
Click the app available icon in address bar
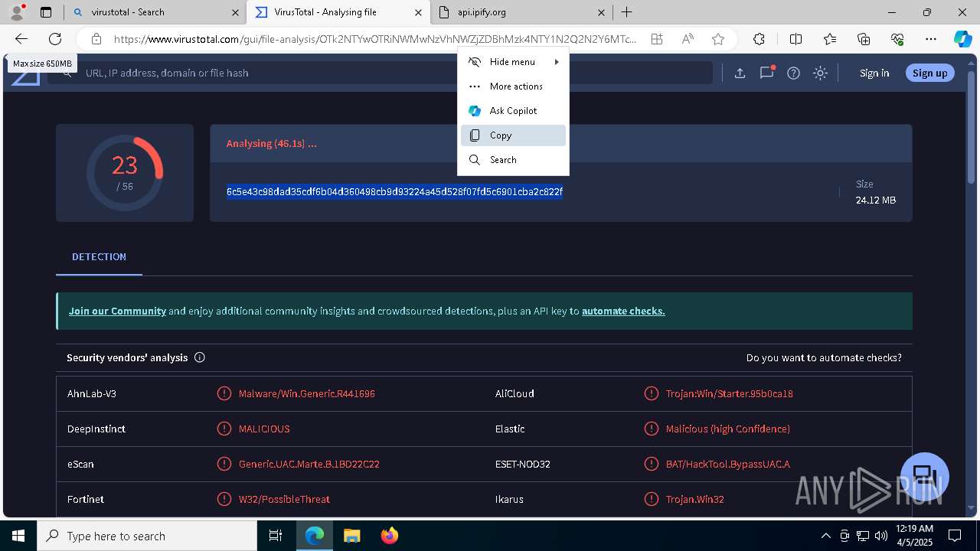point(656,39)
